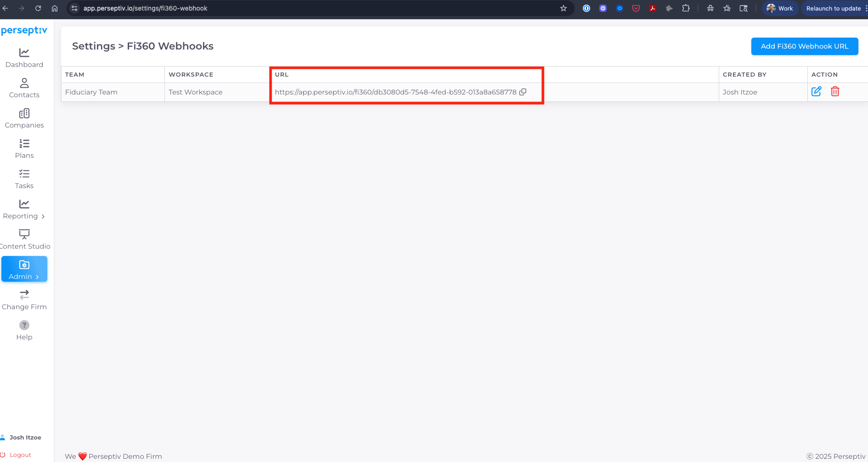
Task: Bookmark this page with the star
Action: pyautogui.click(x=564, y=8)
